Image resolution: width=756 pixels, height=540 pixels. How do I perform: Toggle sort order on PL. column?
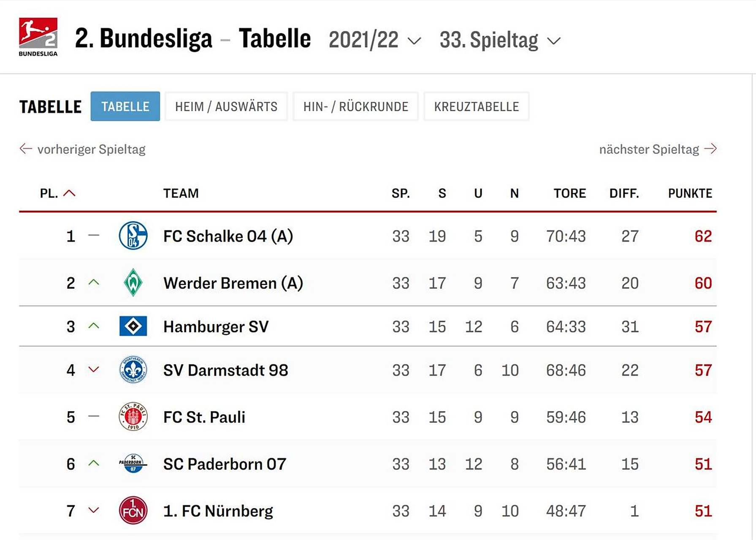pyautogui.click(x=57, y=193)
